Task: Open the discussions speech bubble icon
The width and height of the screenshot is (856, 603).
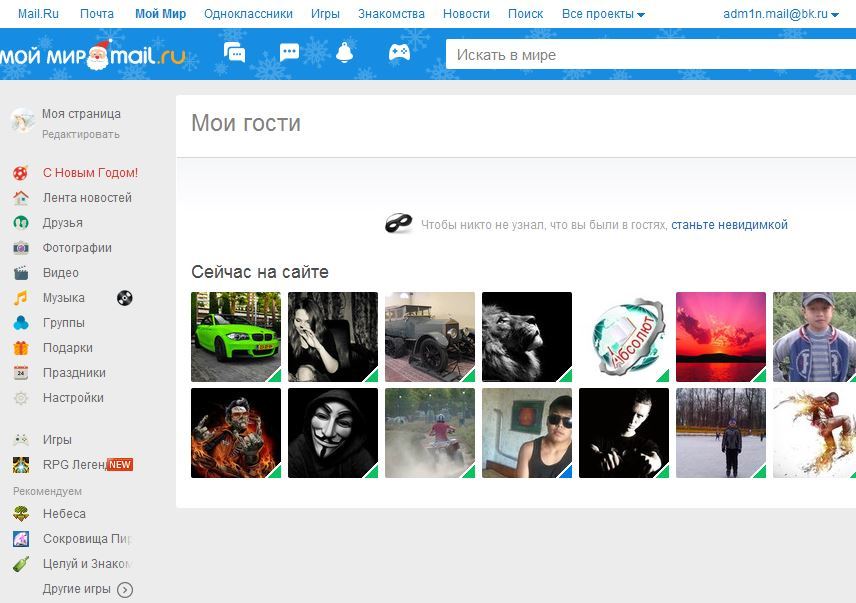Action: [x=289, y=53]
